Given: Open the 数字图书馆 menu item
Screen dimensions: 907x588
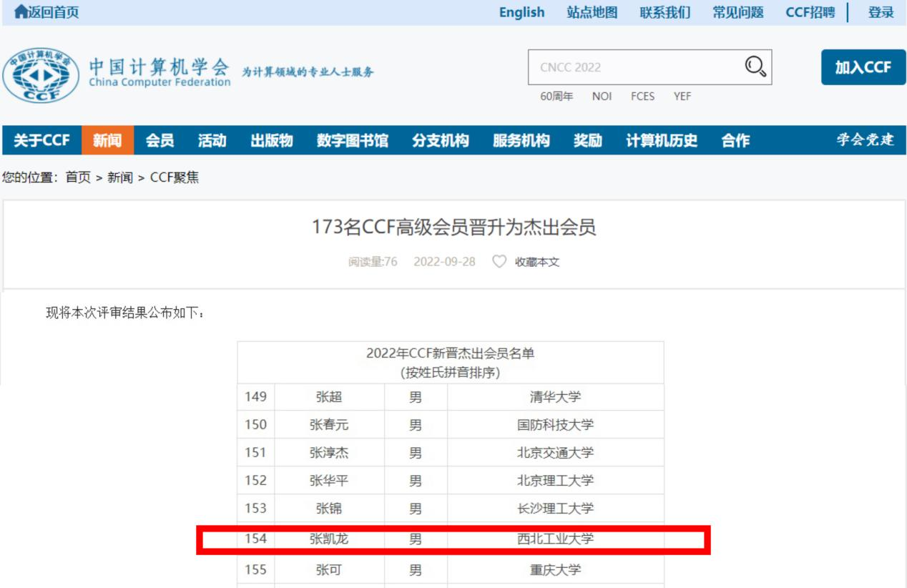Looking at the screenshot, I should (352, 141).
